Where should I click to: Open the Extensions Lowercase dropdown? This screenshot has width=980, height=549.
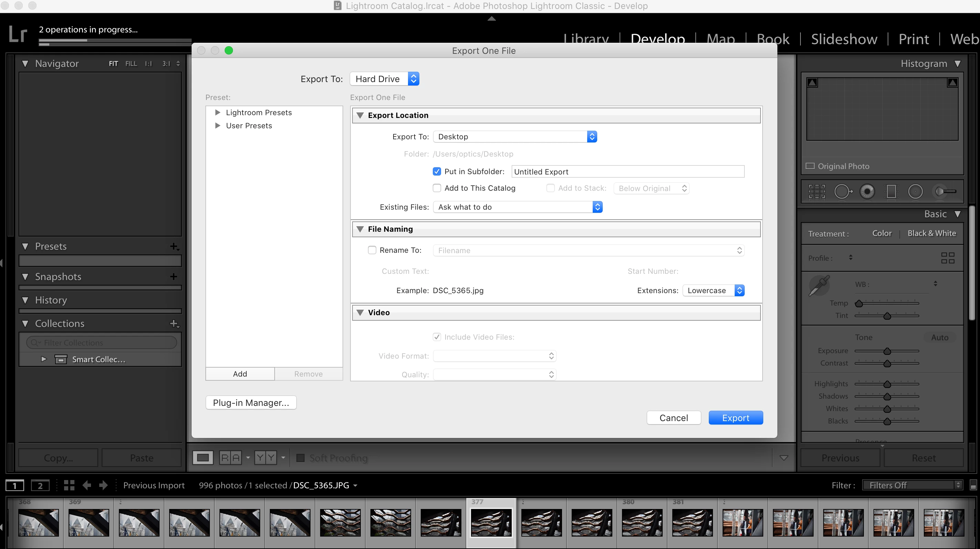point(713,290)
